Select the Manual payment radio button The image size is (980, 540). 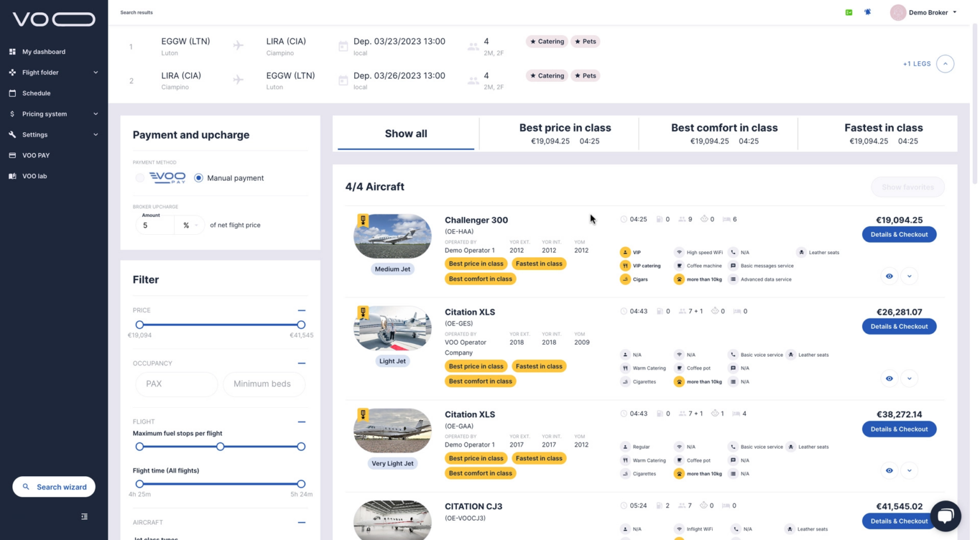(199, 178)
